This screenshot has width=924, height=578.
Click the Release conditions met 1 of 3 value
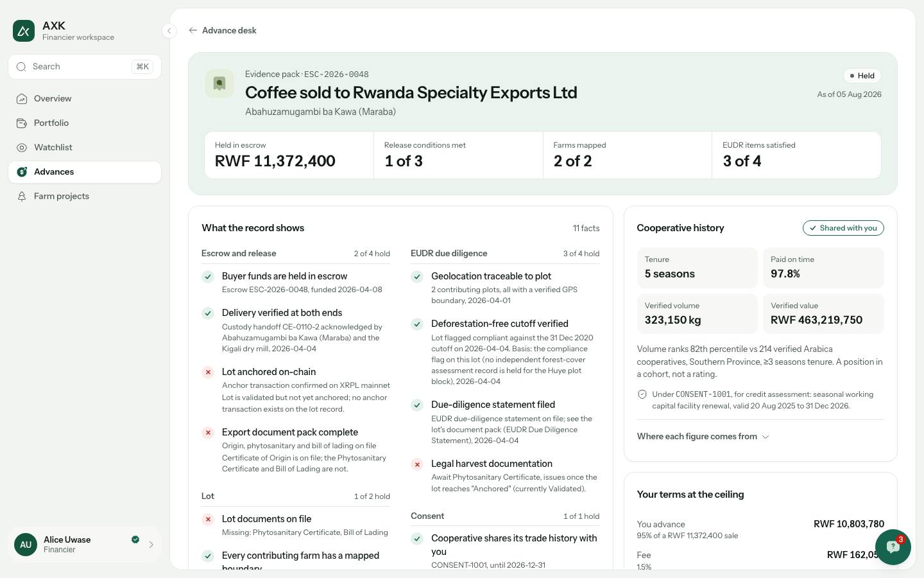404,161
